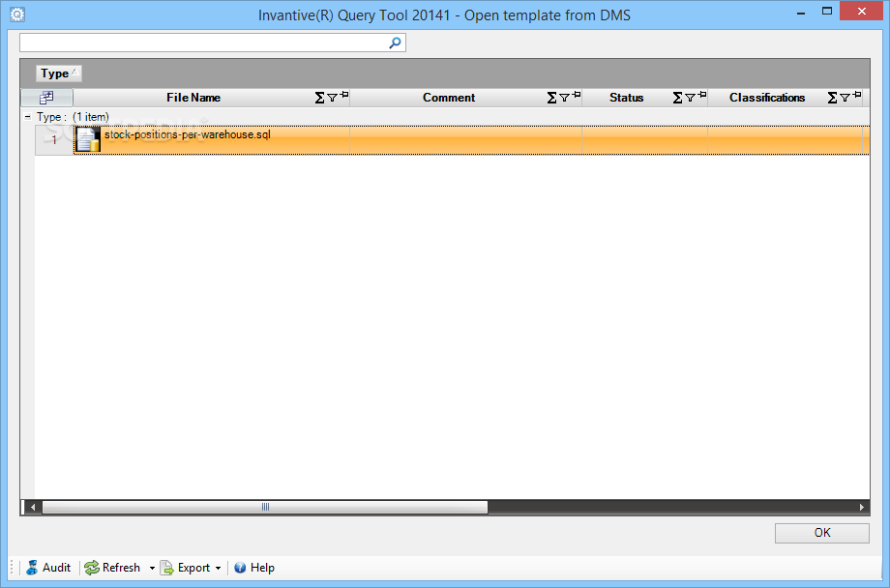Pin the Comment column
The width and height of the screenshot is (890, 588).
pyautogui.click(x=577, y=95)
